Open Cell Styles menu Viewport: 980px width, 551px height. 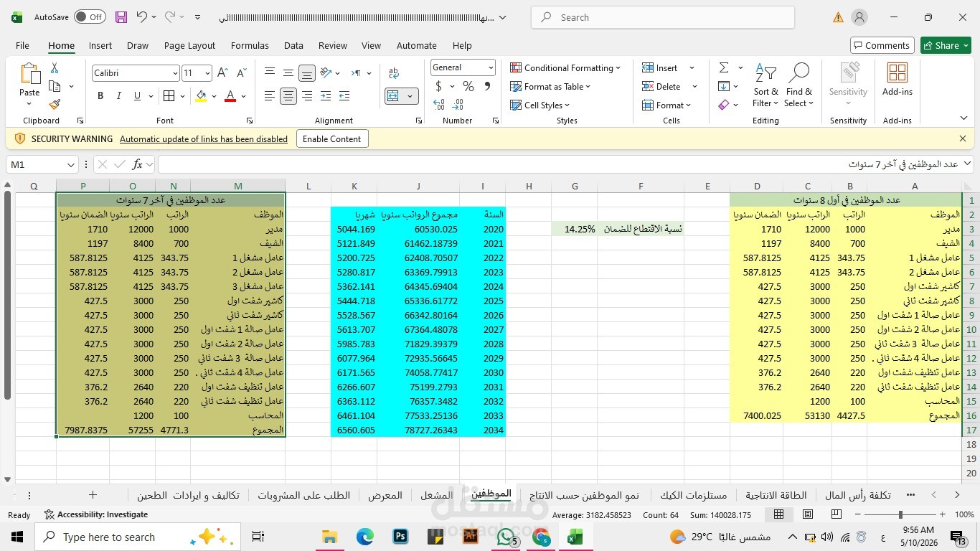coord(540,105)
